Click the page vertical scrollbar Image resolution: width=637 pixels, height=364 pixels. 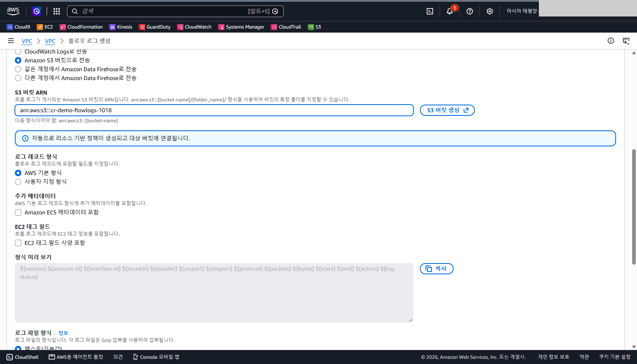pos(634,207)
